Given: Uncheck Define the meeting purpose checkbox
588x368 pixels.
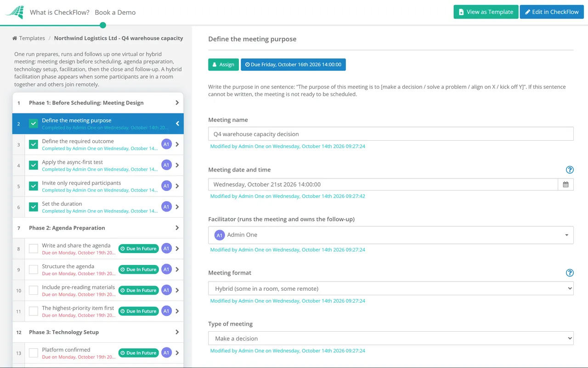Looking at the screenshot, I should click(34, 124).
